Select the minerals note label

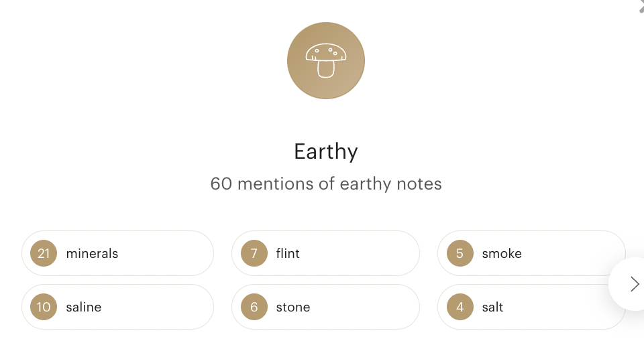pos(92,253)
